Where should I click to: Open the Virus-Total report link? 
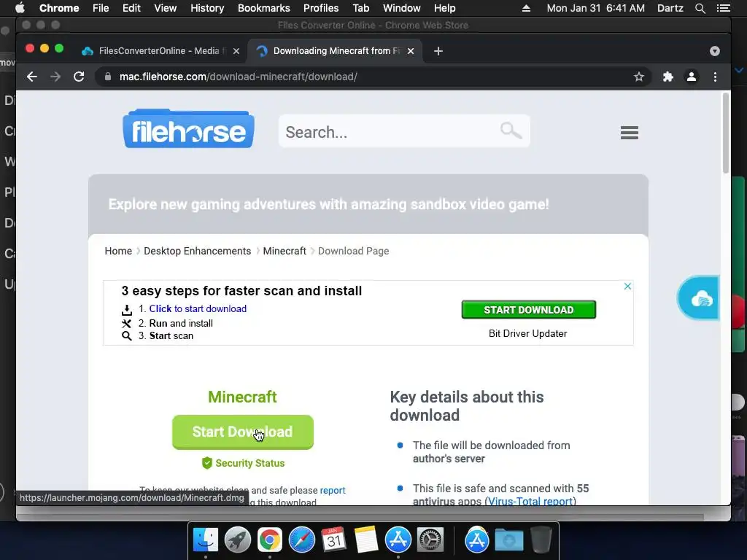530,501
